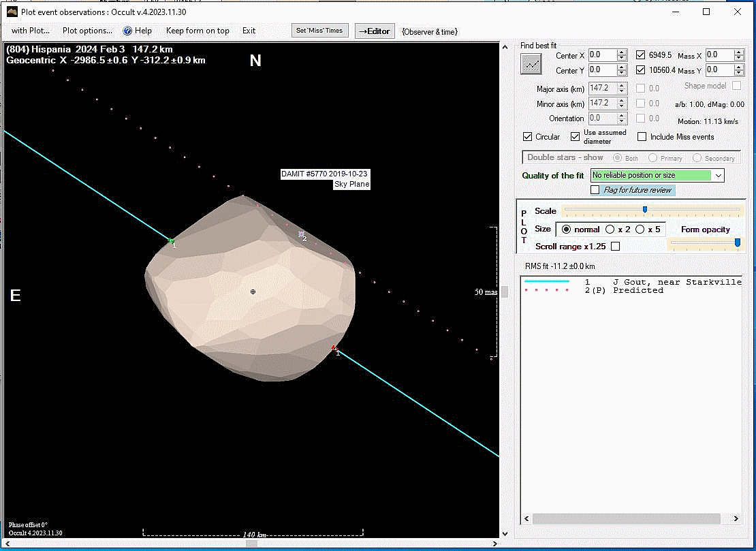The height and width of the screenshot is (551, 756).
Task: Click the Exit menu item
Action: (x=249, y=31)
